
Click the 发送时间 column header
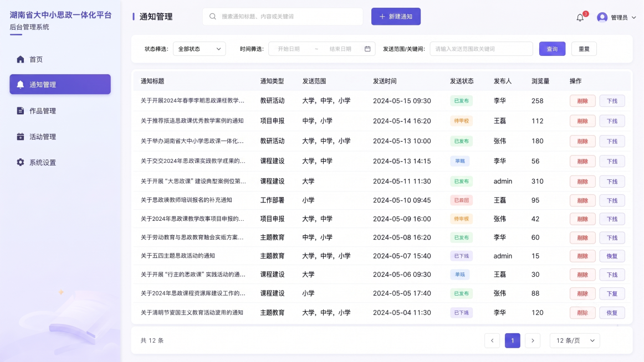tap(385, 81)
